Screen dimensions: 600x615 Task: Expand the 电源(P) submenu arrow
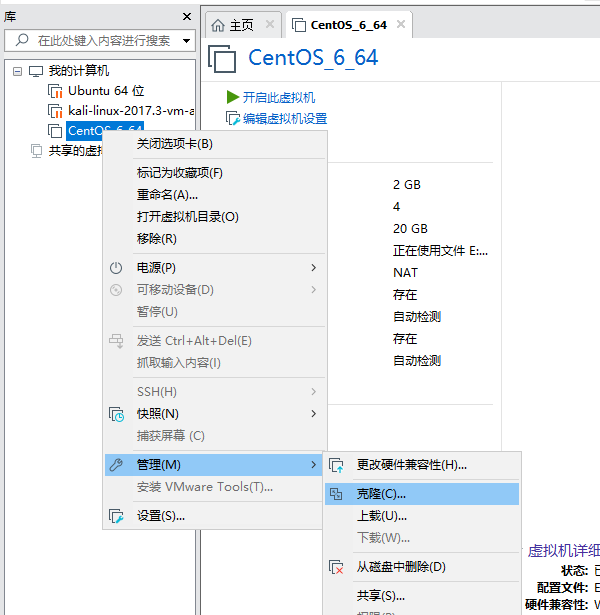click(313, 267)
